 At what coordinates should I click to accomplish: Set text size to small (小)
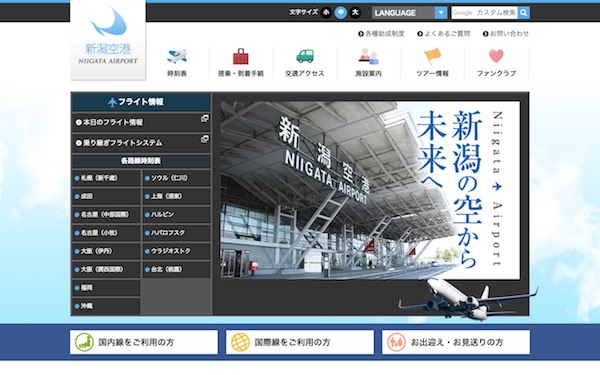pos(326,13)
